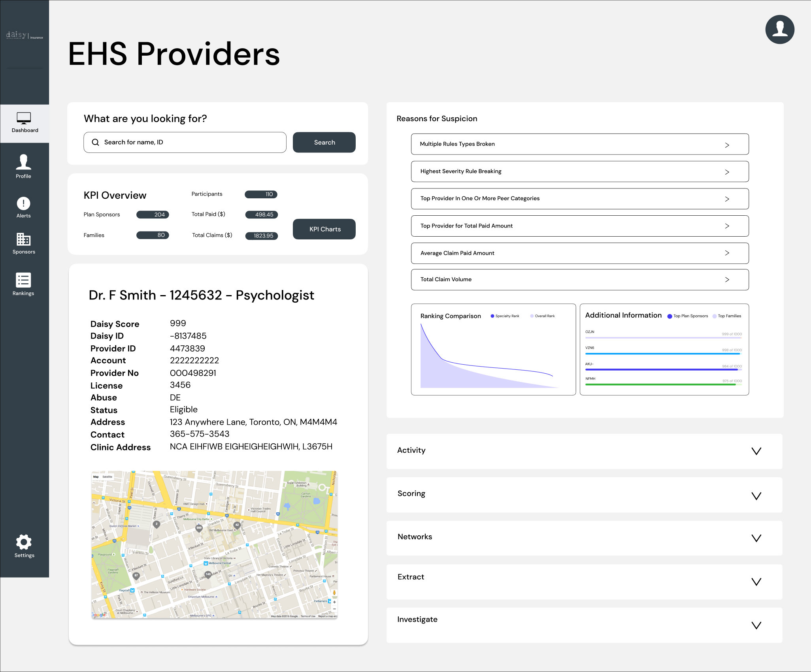The width and height of the screenshot is (811, 672).
Task: Expand the Activity section
Action: [756, 451]
